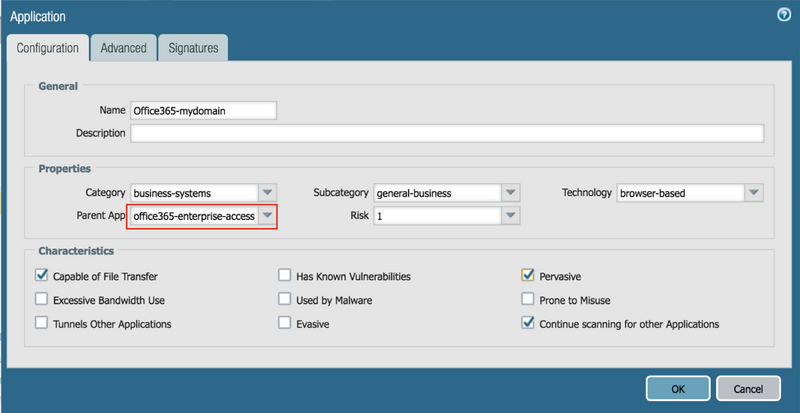Uncheck the Pervasive checkbox
800x413 pixels.
pos(528,276)
